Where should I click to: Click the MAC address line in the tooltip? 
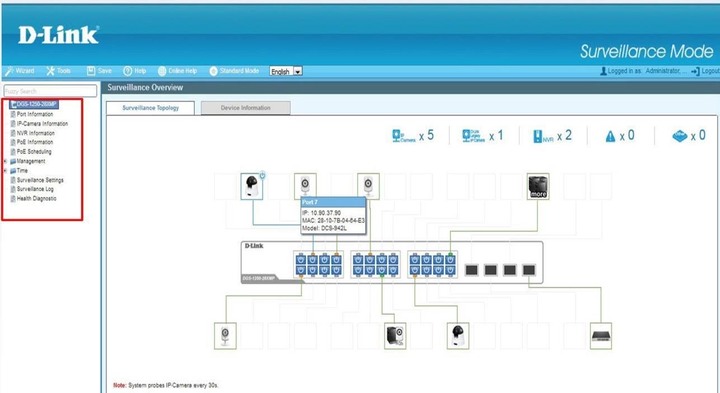pyautogui.click(x=333, y=220)
